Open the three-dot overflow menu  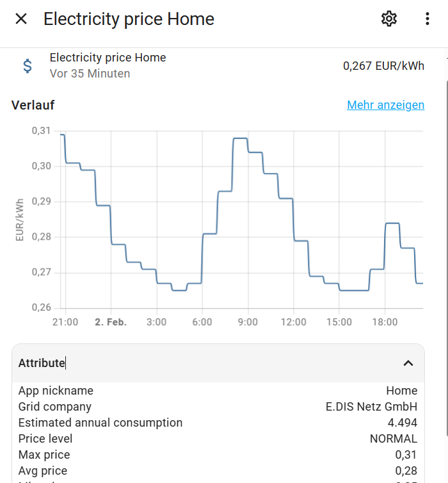click(428, 19)
